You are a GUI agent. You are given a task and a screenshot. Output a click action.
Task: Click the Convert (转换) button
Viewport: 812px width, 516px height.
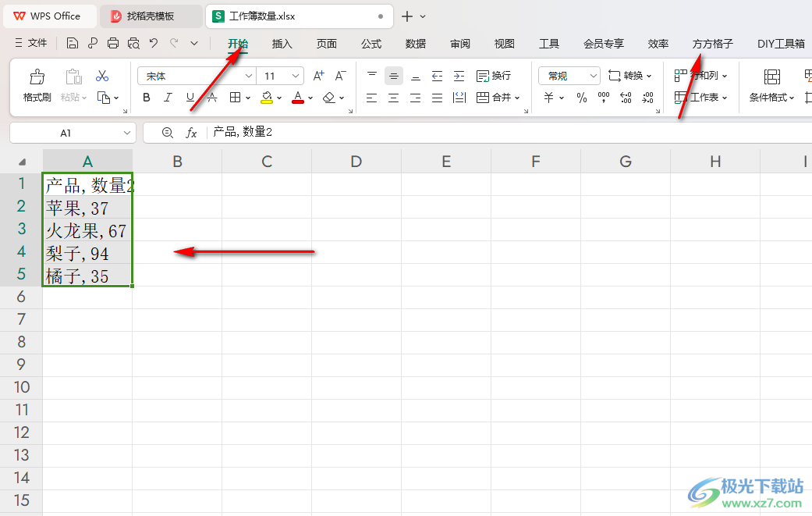click(629, 77)
